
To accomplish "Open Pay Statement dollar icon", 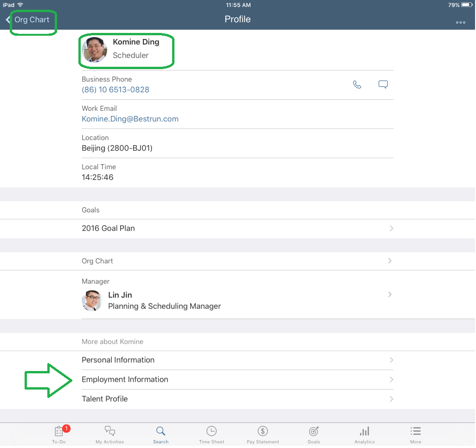I will click(x=263, y=431).
